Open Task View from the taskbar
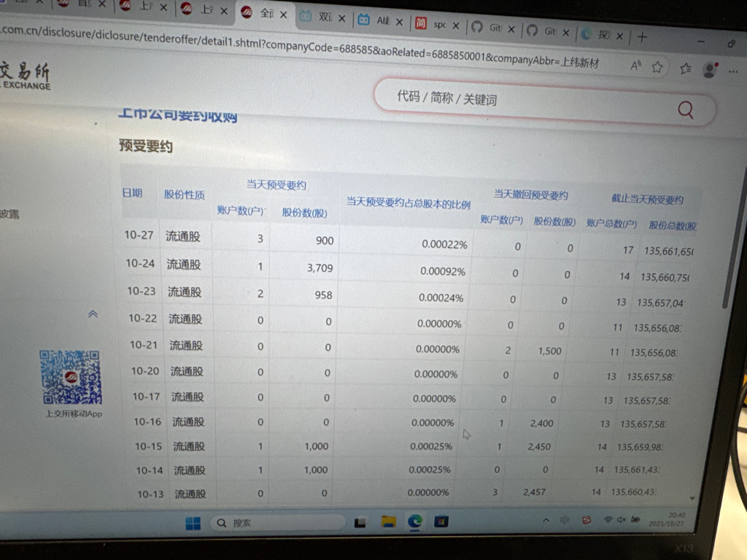 pyautogui.click(x=360, y=522)
